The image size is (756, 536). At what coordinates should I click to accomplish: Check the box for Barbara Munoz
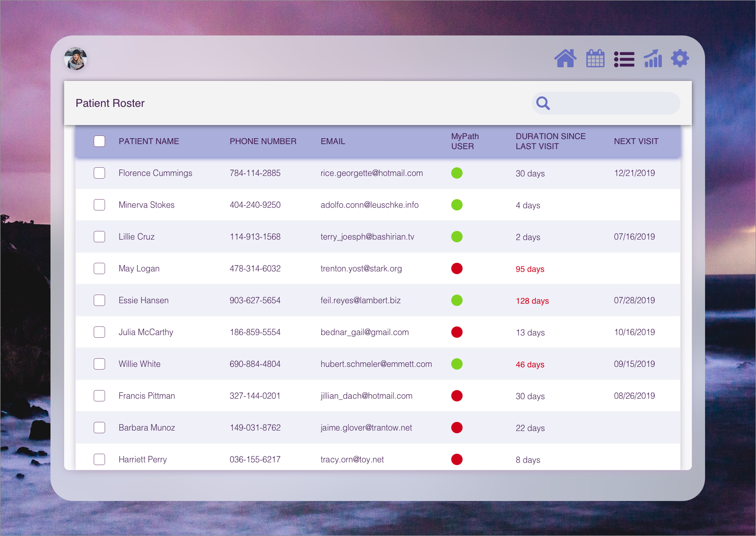[99, 427]
